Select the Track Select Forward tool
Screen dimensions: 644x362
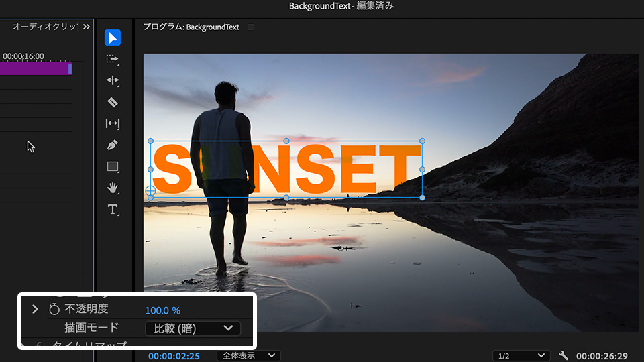(113, 60)
